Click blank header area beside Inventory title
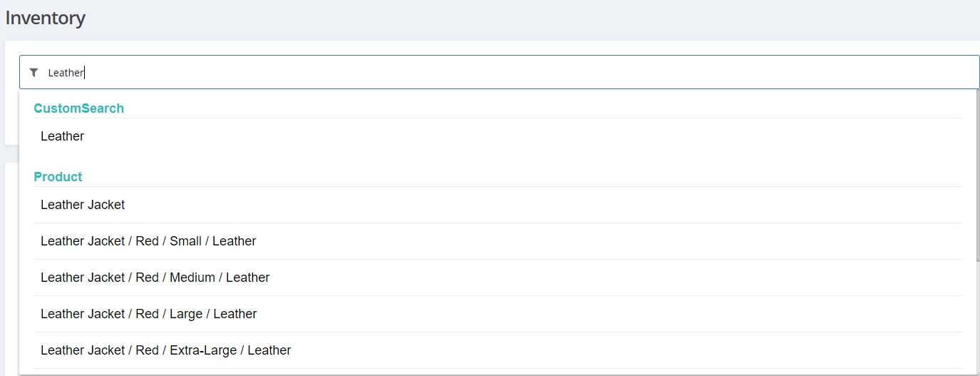 [x=499, y=18]
